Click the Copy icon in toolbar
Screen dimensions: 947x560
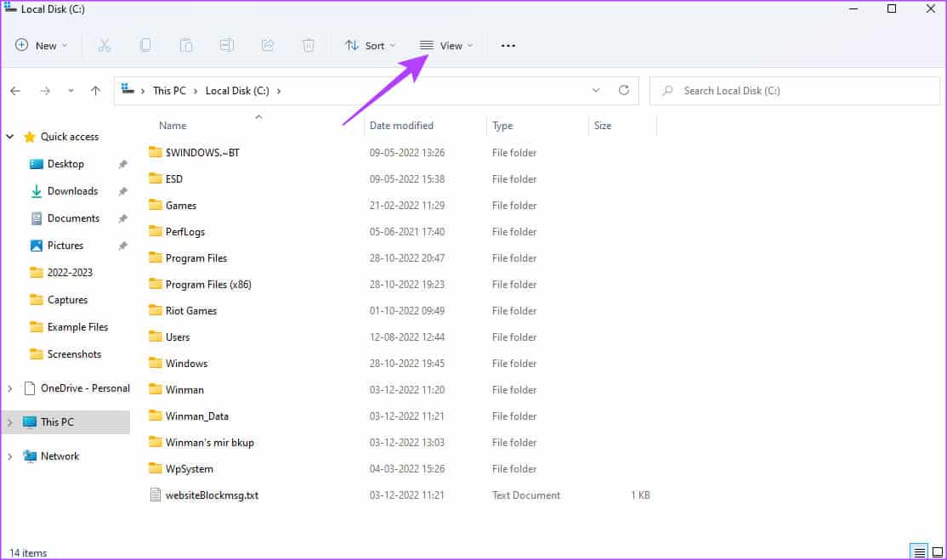click(145, 45)
